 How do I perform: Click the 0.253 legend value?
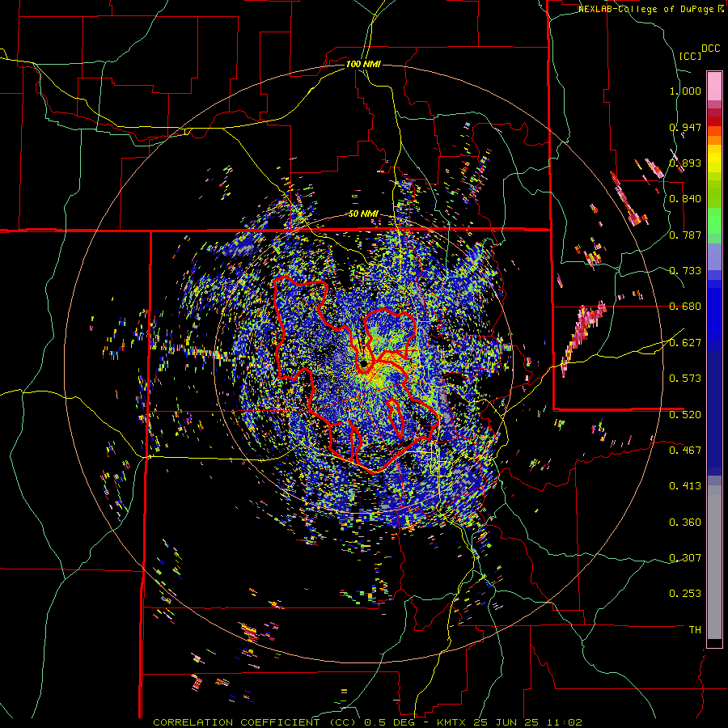(x=685, y=594)
